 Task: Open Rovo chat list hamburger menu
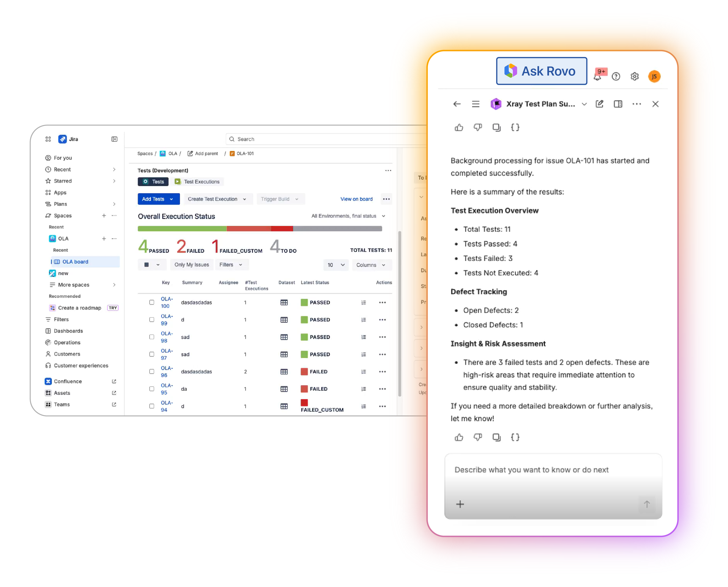(476, 104)
